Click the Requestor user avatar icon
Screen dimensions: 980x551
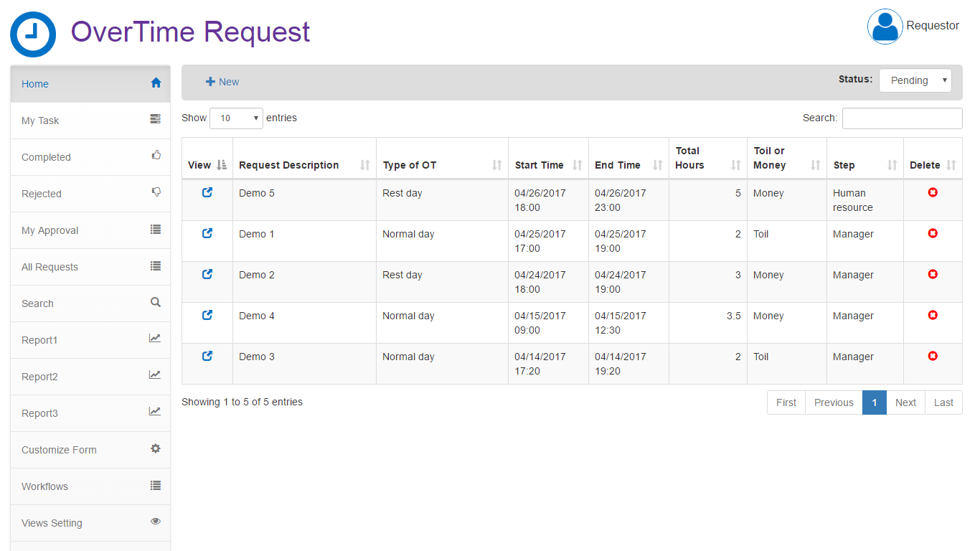pyautogui.click(x=885, y=27)
